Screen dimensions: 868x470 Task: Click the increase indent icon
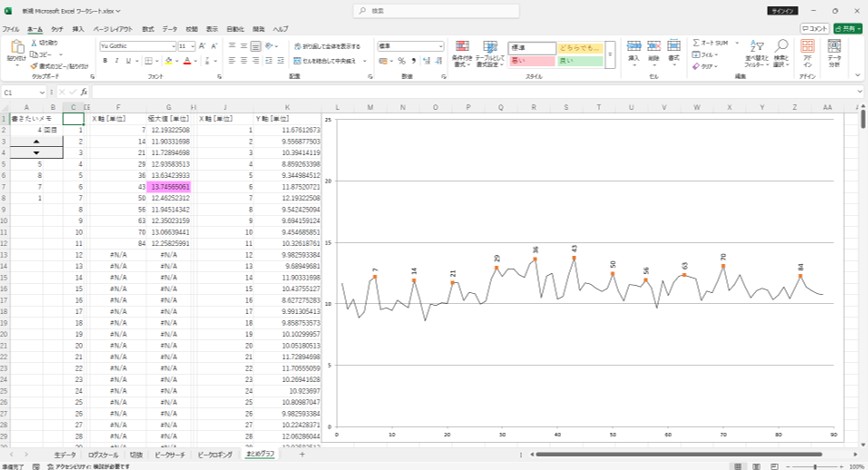click(x=281, y=61)
